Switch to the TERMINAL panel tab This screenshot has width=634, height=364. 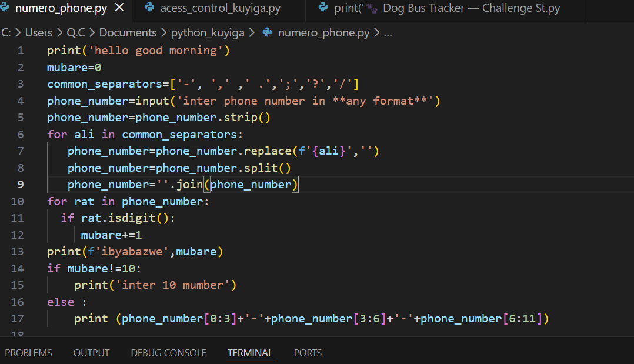pos(250,353)
